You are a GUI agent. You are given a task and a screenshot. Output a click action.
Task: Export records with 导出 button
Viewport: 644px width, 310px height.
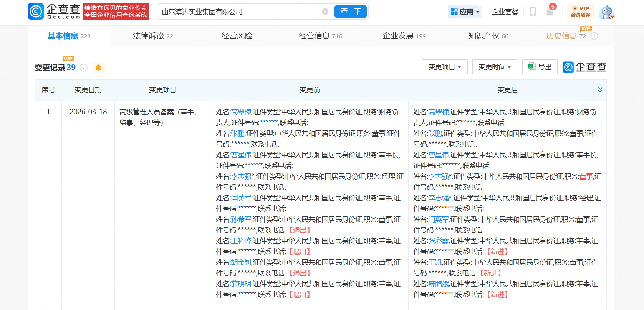(x=540, y=67)
